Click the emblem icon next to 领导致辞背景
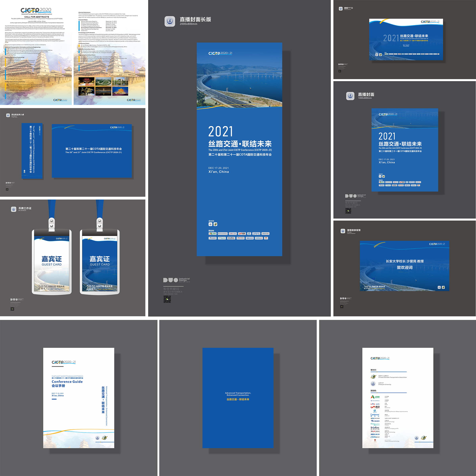 [343, 231]
